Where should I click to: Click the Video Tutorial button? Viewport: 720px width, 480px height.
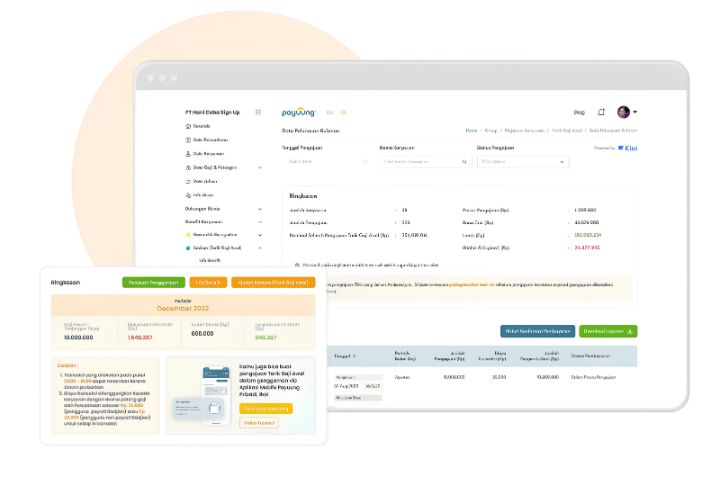click(x=259, y=423)
